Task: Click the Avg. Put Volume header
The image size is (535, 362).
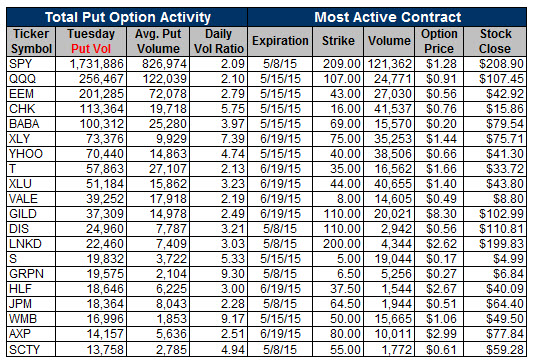Action: [x=158, y=41]
